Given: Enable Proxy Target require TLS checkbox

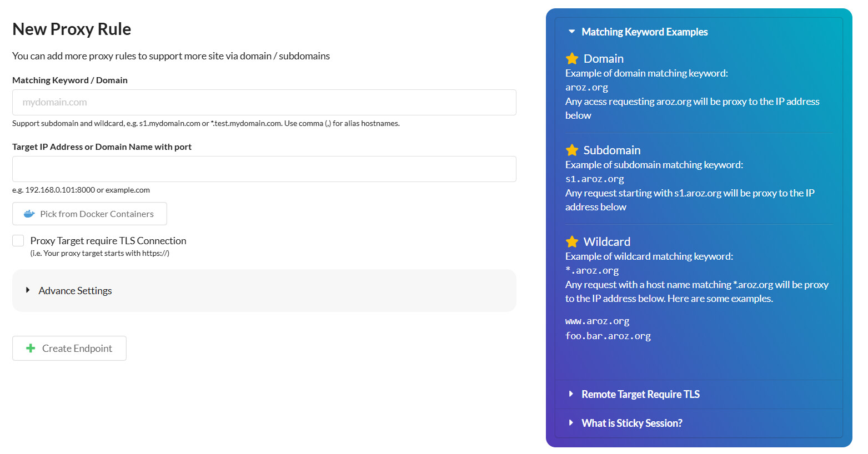Looking at the screenshot, I should pos(18,240).
